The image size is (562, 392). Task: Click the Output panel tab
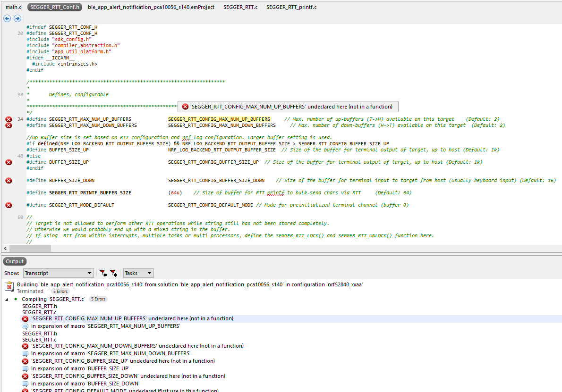point(15,261)
